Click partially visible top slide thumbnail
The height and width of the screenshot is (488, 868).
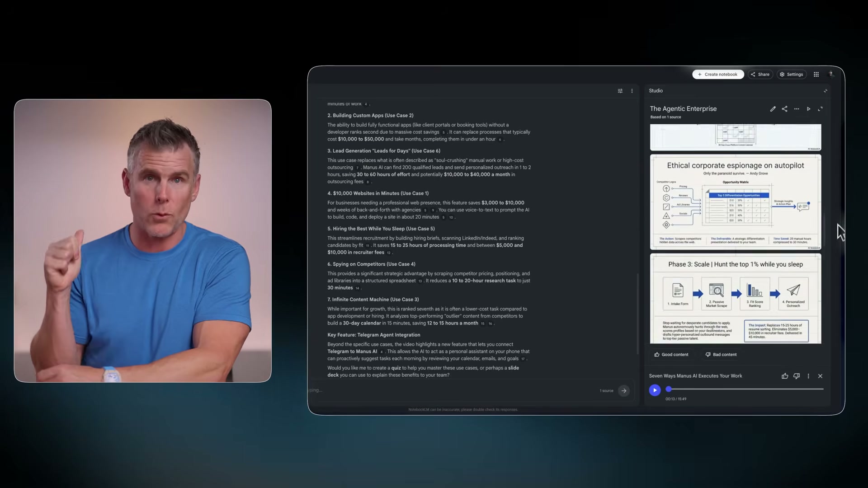(x=736, y=137)
